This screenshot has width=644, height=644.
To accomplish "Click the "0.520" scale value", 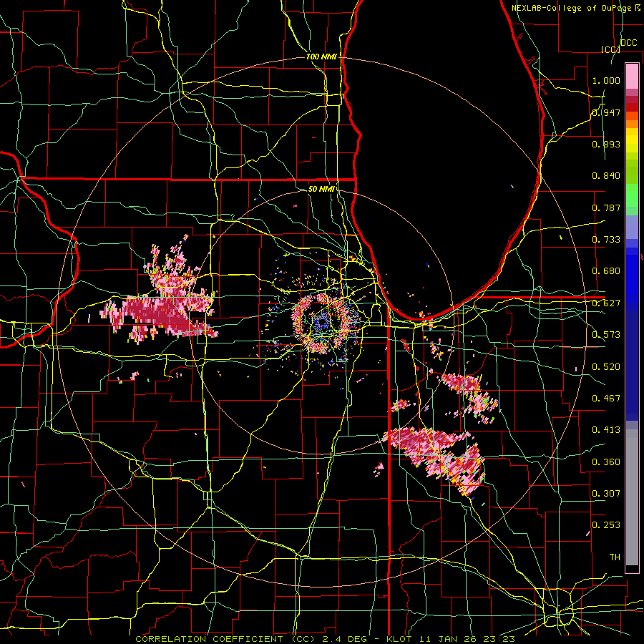I will 606,366.
